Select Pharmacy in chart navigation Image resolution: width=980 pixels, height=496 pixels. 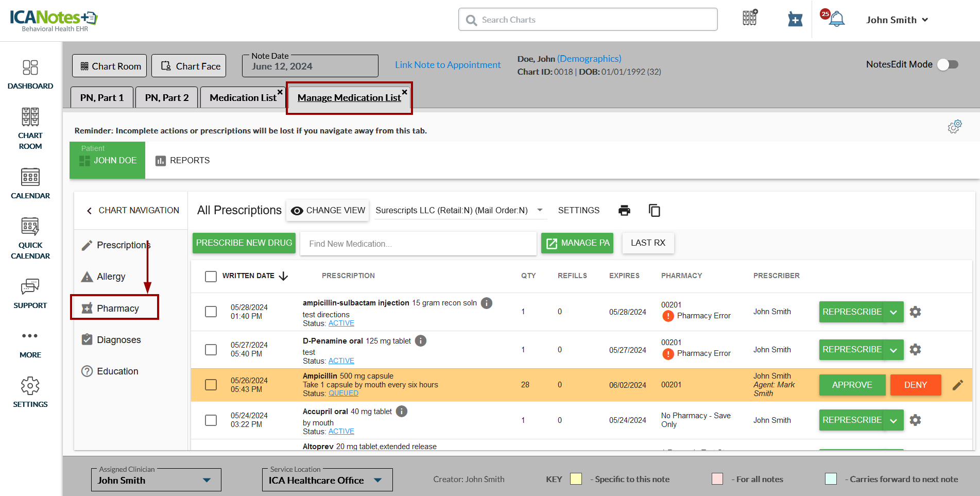(117, 308)
